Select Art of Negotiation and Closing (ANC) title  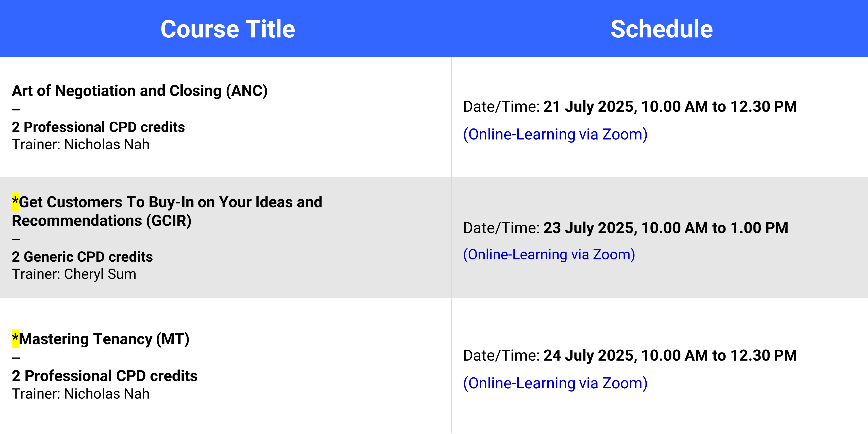[x=140, y=91]
